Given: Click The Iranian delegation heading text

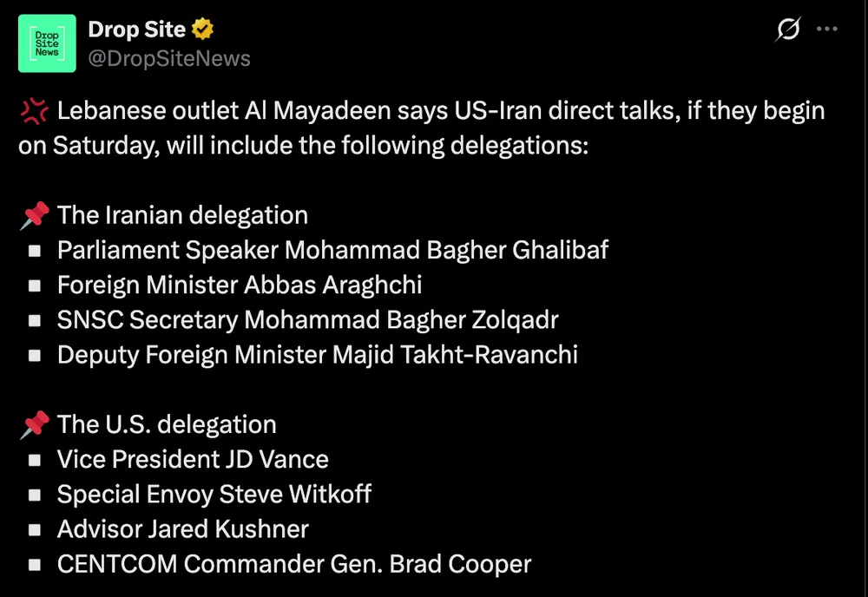Looking at the screenshot, I should (x=182, y=215).
